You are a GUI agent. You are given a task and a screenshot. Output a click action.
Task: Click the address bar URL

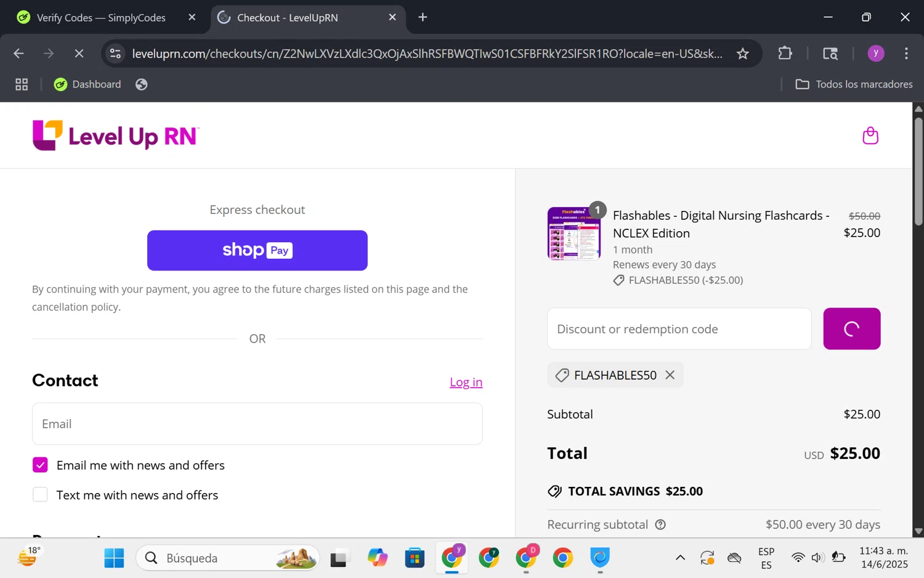tap(427, 54)
